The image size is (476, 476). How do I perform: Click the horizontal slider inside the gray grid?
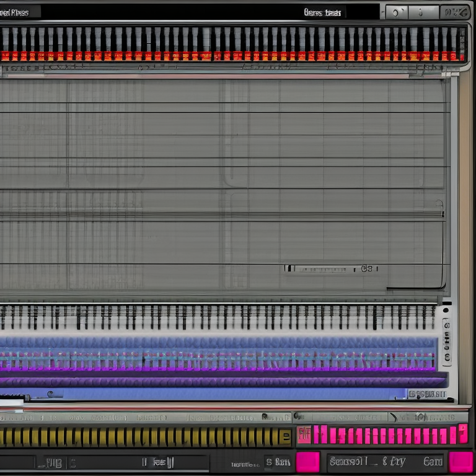(x=331, y=268)
